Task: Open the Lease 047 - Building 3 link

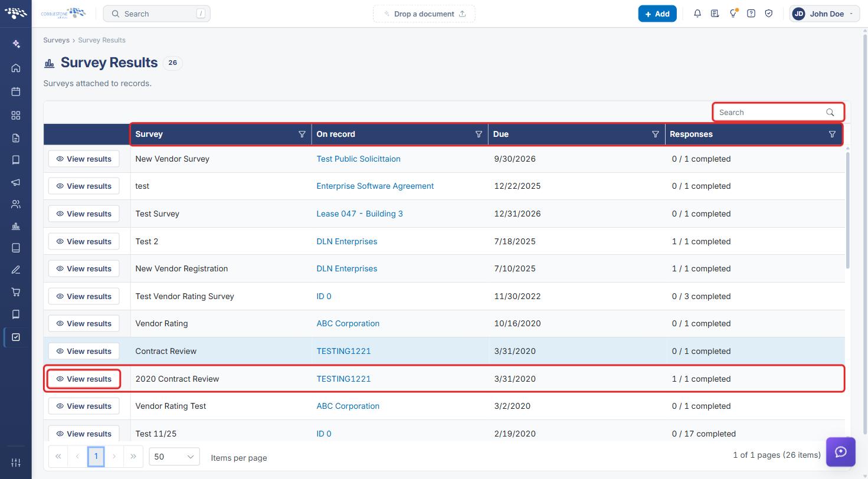Action: pyautogui.click(x=359, y=214)
